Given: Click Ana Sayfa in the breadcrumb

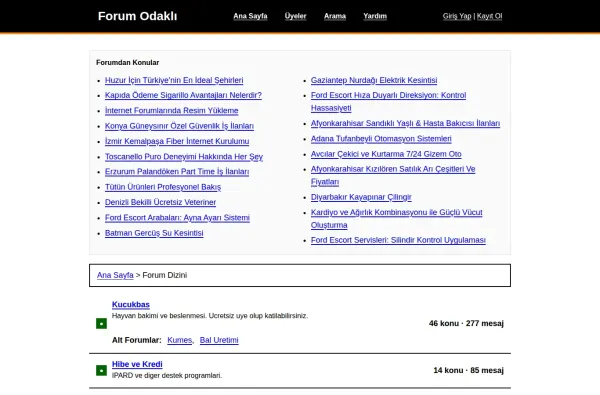Looking at the screenshot, I should tap(115, 275).
